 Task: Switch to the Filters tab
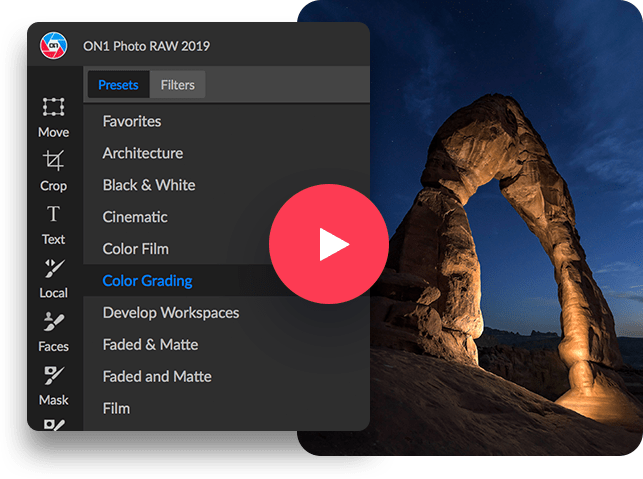point(178,85)
